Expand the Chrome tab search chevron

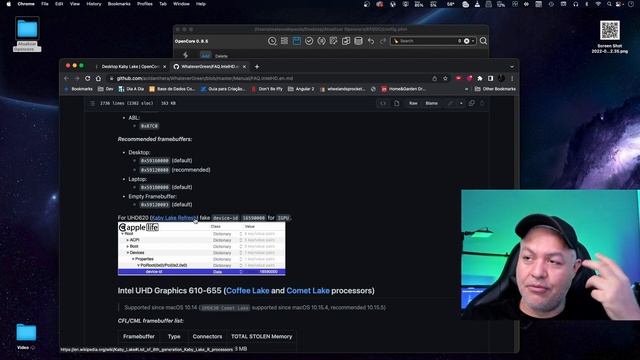[512, 67]
